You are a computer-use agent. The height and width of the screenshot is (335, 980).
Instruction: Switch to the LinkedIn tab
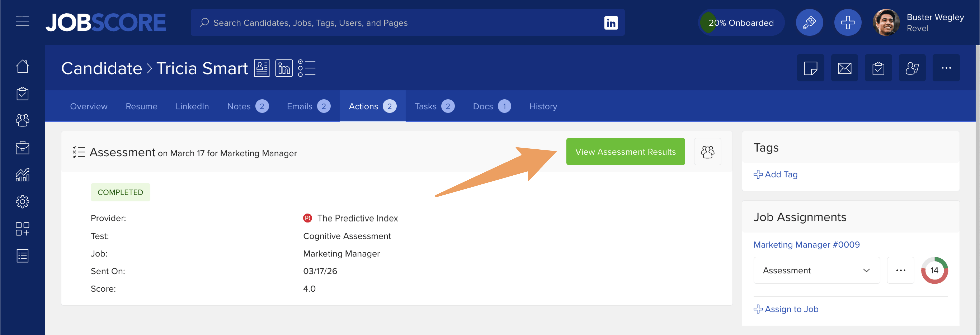coord(192,106)
